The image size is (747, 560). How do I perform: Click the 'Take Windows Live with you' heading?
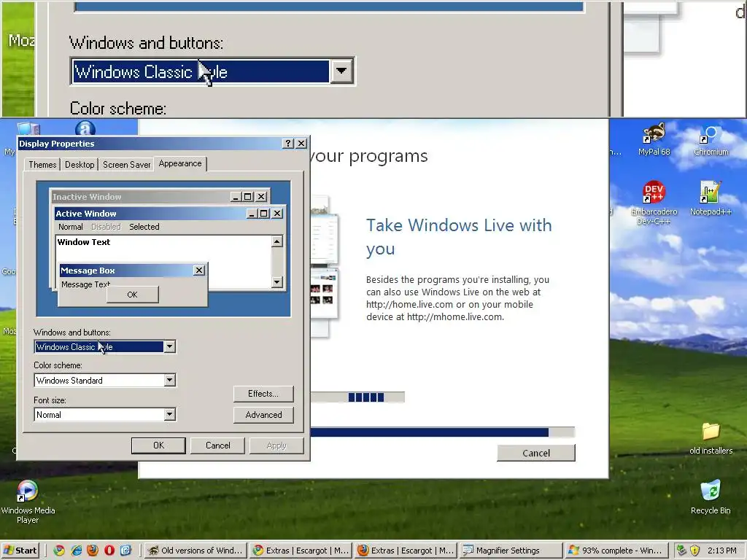pos(459,237)
